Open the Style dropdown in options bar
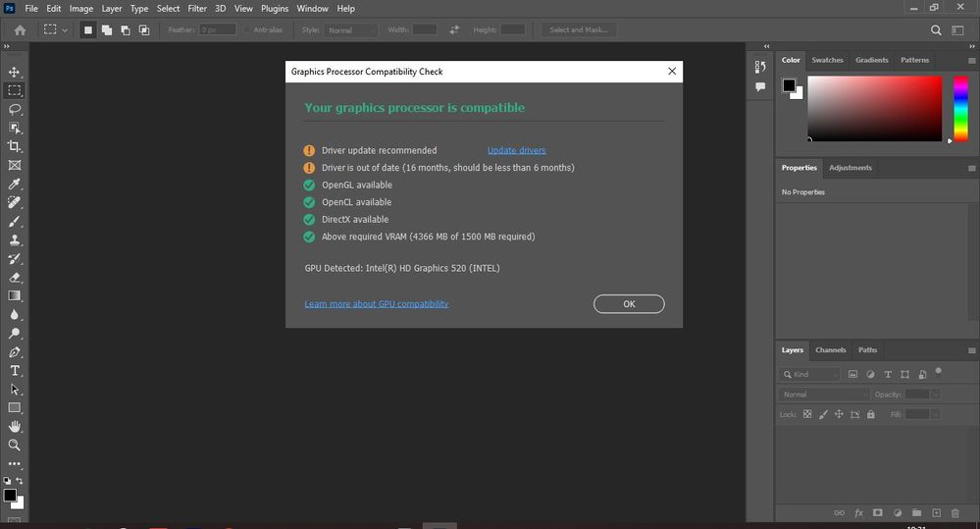The width and height of the screenshot is (980, 529). coord(350,30)
